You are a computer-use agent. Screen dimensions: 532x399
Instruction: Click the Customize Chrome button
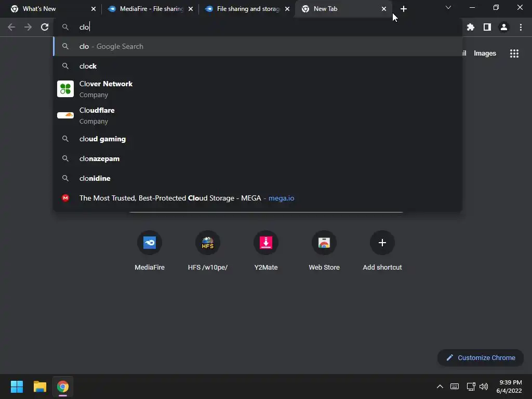tap(481, 357)
